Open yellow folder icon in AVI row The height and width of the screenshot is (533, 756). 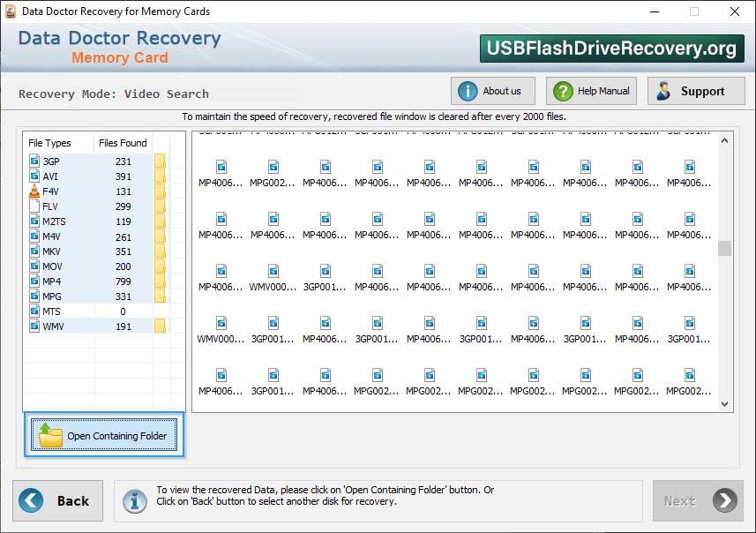(160, 176)
